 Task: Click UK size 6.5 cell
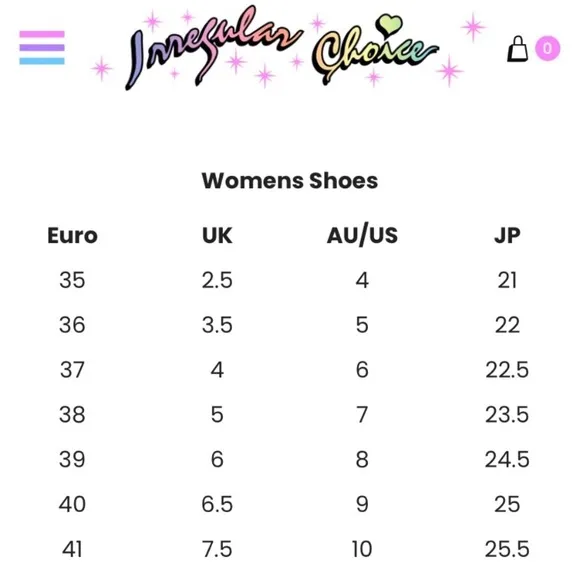click(x=217, y=504)
